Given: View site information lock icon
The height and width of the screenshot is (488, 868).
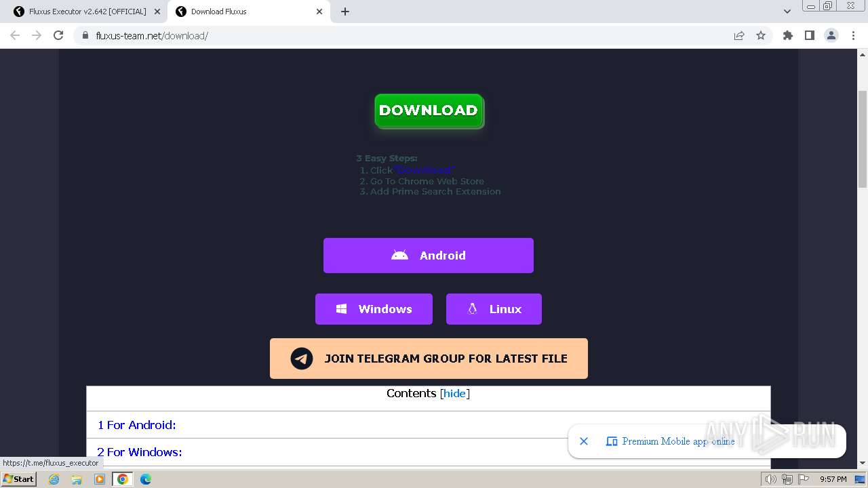Looking at the screenshot, I should tap(85, 35).
